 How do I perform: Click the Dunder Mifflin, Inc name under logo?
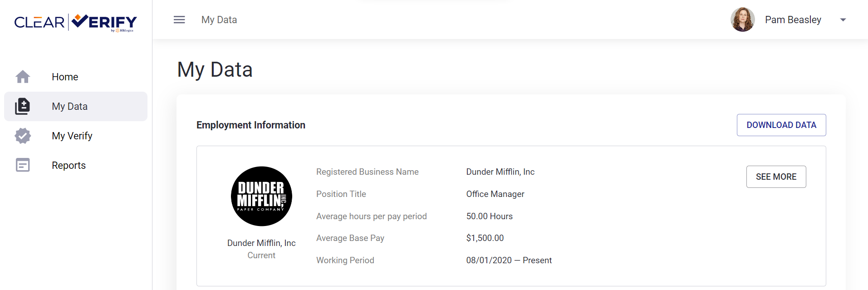tap(261, 243)
